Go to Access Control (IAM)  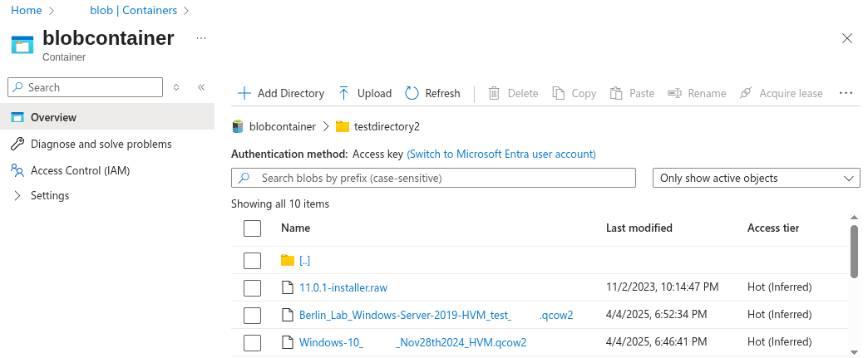point(80,170)
